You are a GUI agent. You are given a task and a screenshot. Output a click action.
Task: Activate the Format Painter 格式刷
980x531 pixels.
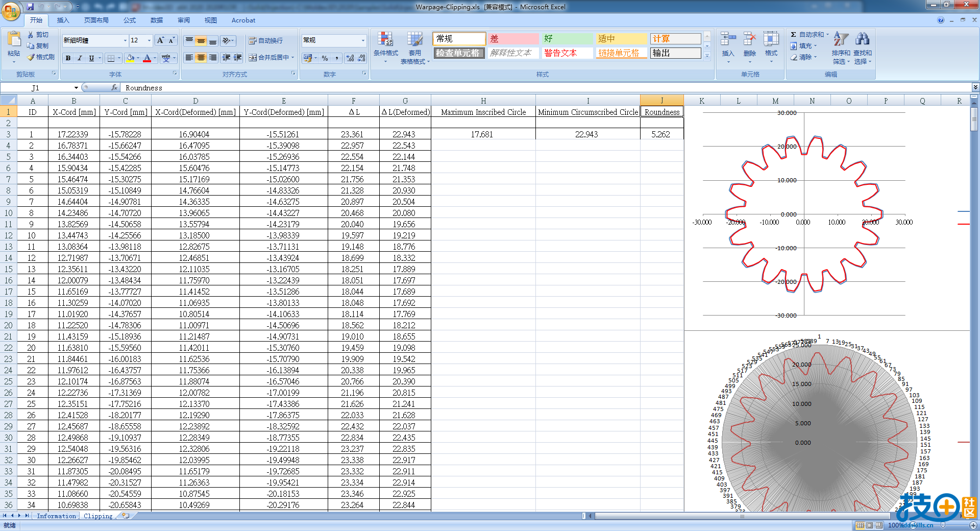click(41, 57)
